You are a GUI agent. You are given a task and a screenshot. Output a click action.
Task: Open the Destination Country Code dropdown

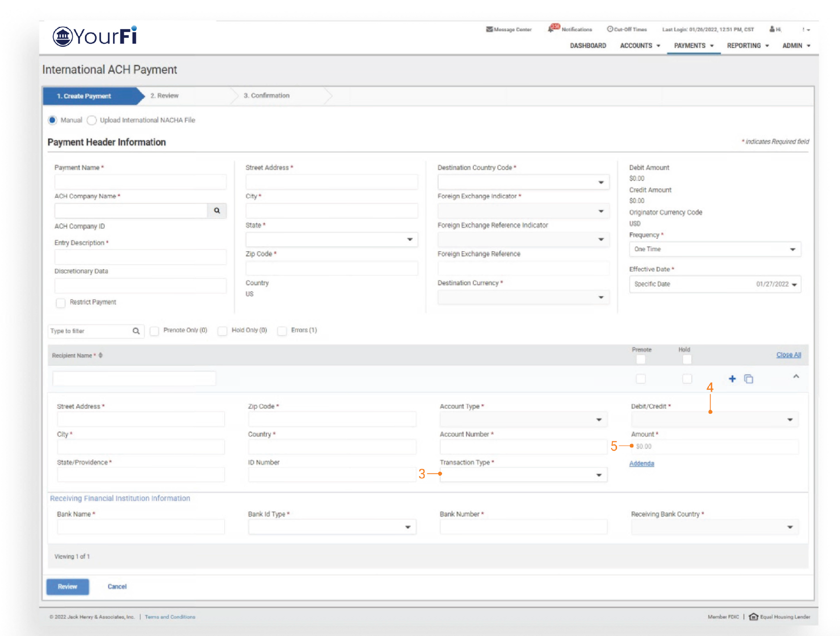point(523,182)
